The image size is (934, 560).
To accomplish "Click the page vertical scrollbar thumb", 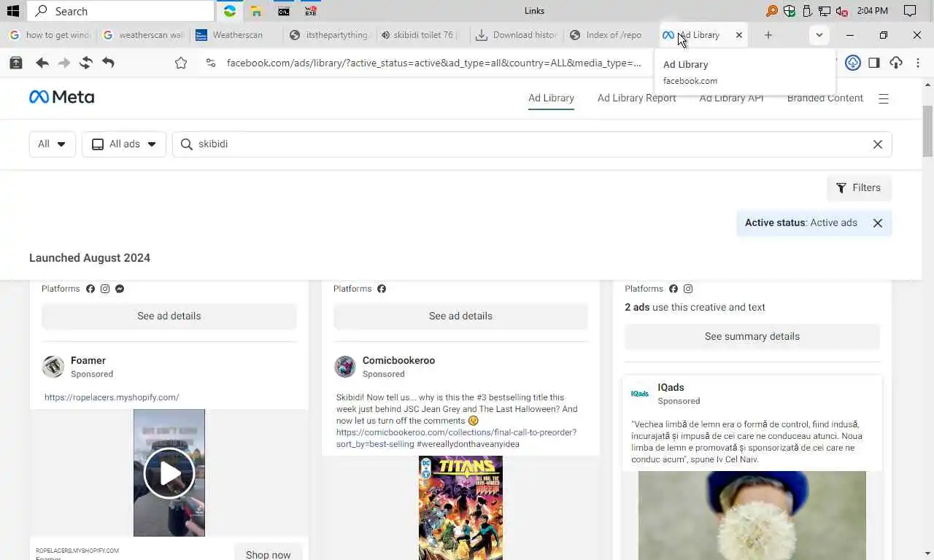I will pyautogui.click(x=927, y=131).
